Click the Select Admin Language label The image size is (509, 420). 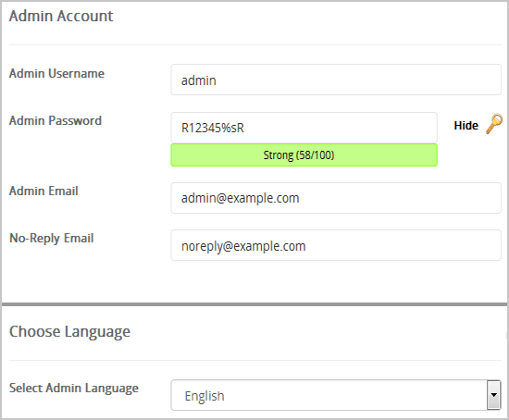[x=74, y=389]
